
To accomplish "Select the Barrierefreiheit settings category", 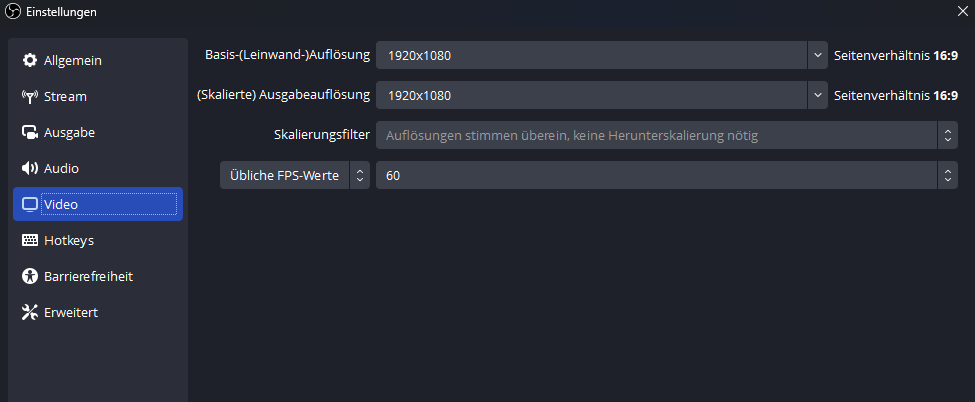I will click(x=88, y=276).
